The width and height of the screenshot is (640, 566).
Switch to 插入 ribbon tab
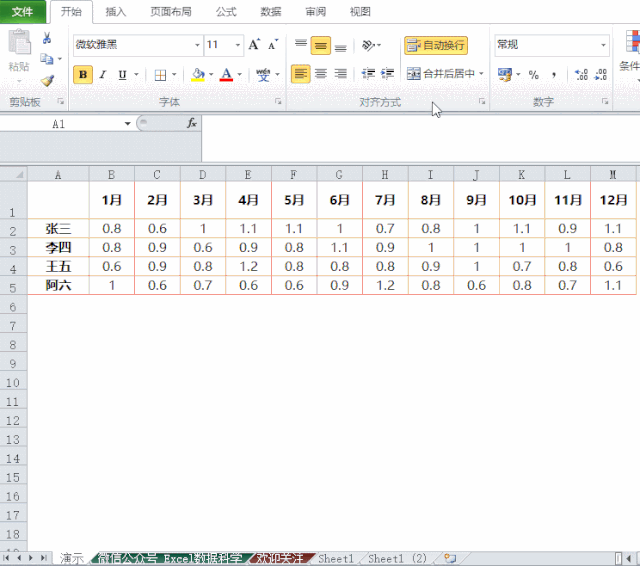coord(116,12)
